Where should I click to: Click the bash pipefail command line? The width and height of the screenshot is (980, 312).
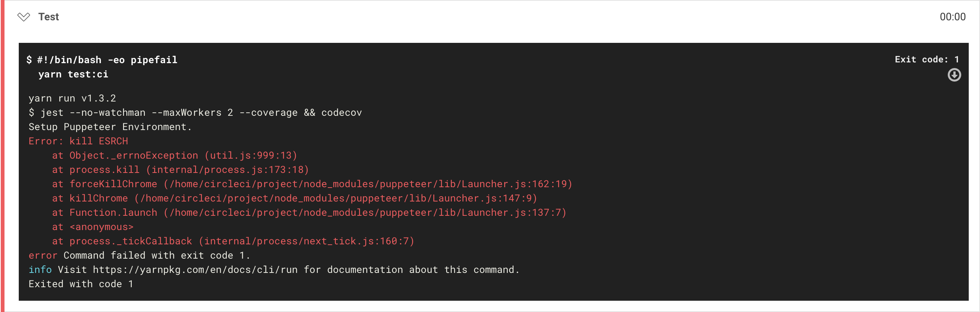tap(102, 60)
